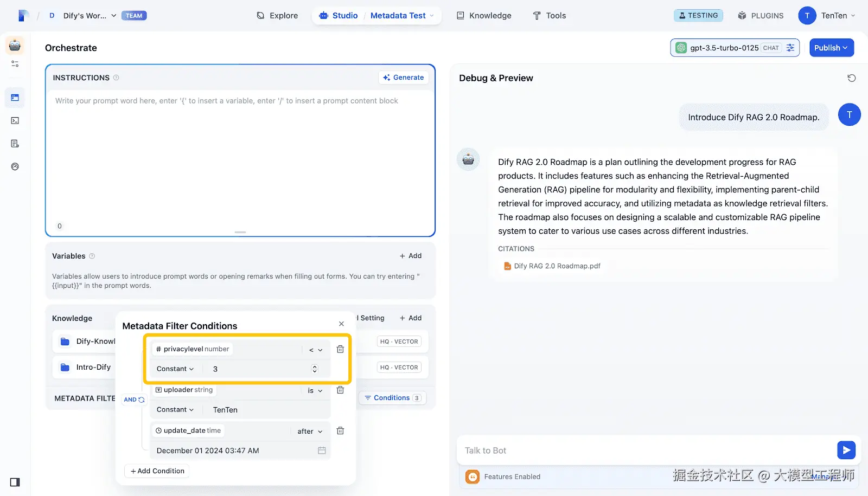Click the privacylevel value field showing 3
868x496 pixels.
[261, 369]
